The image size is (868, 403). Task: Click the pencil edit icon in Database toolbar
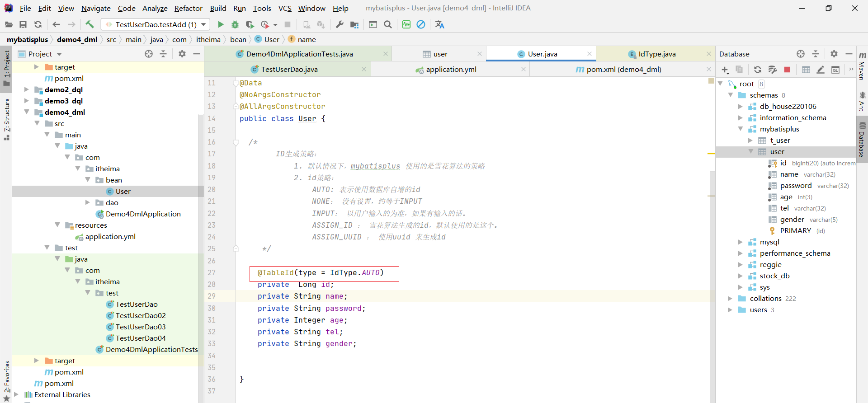point(821,70)
